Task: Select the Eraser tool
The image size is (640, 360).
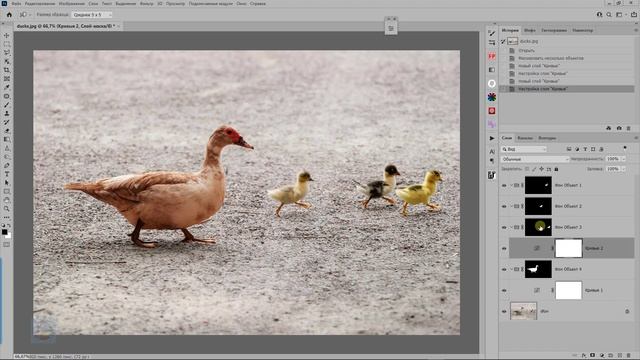Action: pyautogui.click(x=7, y=131)
